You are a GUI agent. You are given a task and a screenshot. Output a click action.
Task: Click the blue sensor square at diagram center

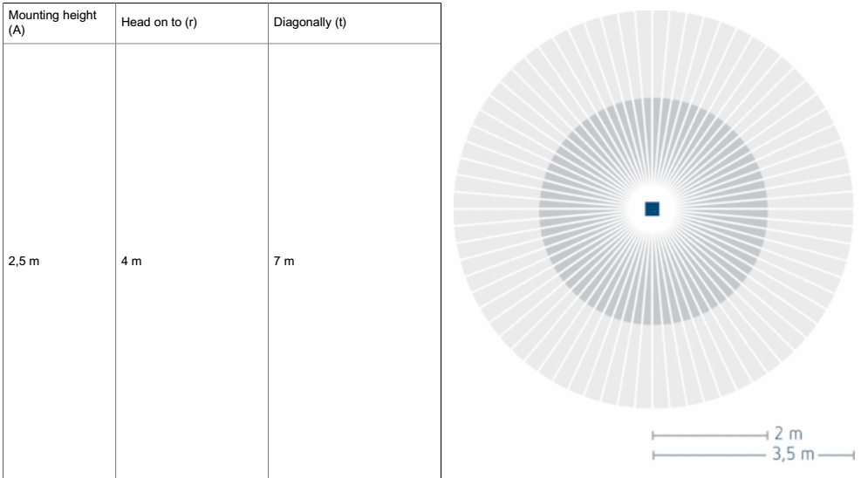tap(653, 208)
